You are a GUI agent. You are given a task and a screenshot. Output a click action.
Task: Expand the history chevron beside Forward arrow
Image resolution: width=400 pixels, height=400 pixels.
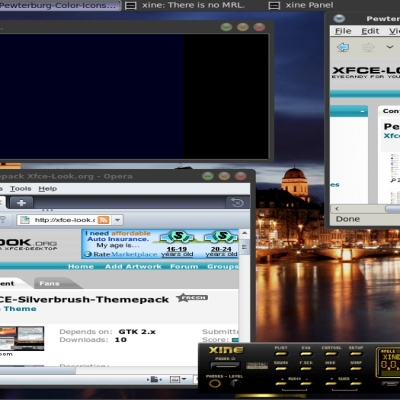390,47
